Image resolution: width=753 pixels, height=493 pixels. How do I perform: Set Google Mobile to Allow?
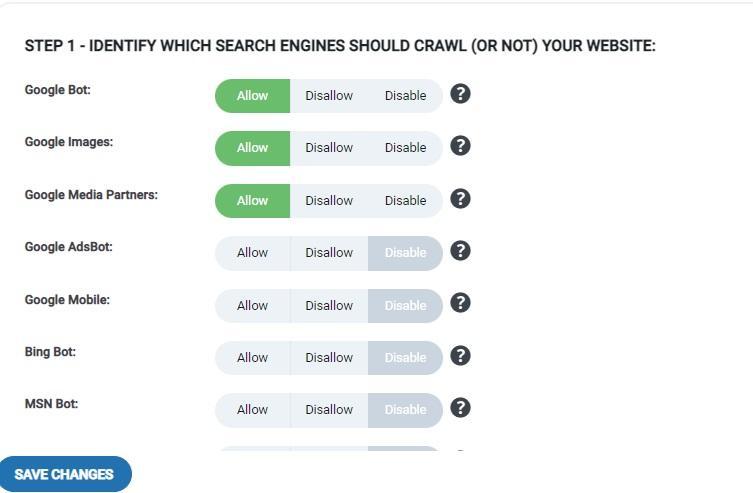point(253,306)
